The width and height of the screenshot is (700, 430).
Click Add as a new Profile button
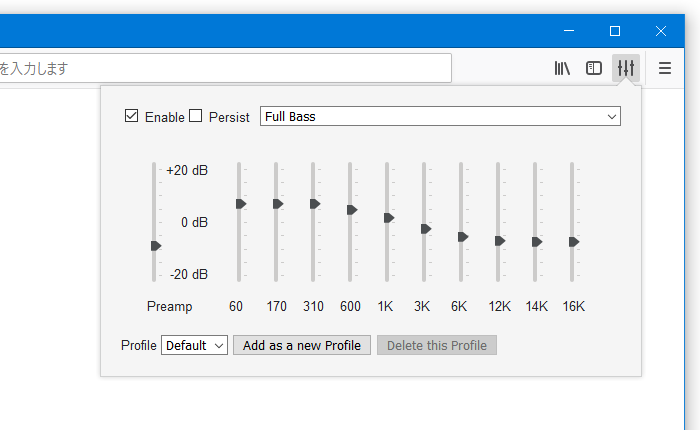[302, 345]
